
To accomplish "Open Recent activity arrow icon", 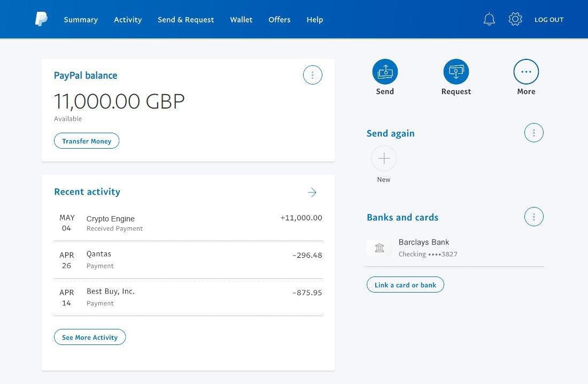I will 312,193.
